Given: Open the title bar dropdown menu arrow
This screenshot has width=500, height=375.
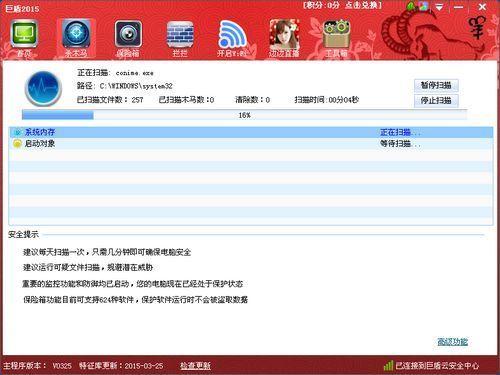Looking at the screenshot, I should pos(440,7).
